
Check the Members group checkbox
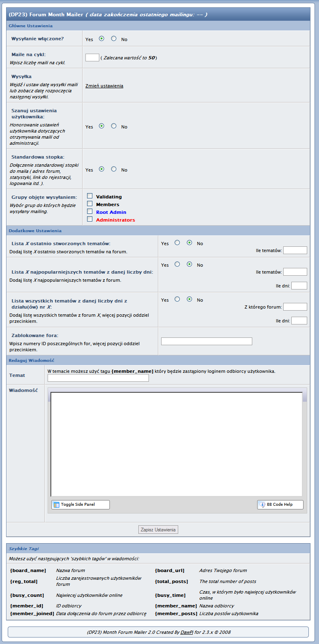90,204
